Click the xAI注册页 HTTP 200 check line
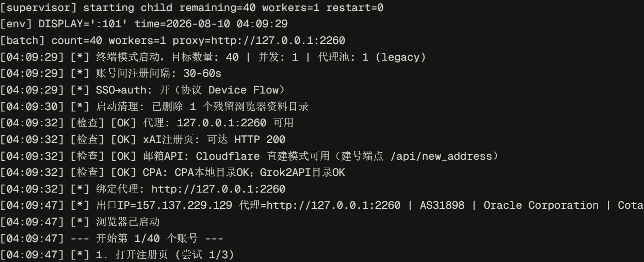 [x=143, y=140]
